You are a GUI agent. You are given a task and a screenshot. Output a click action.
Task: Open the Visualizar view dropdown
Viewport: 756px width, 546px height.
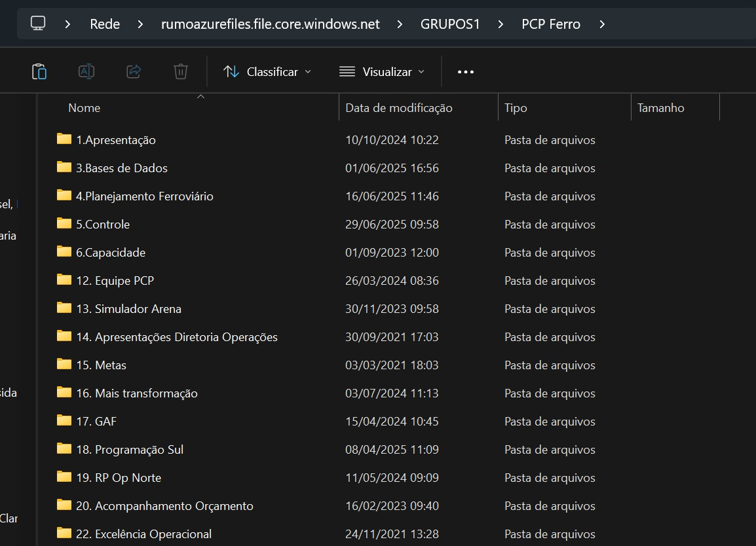pos(382,72)
